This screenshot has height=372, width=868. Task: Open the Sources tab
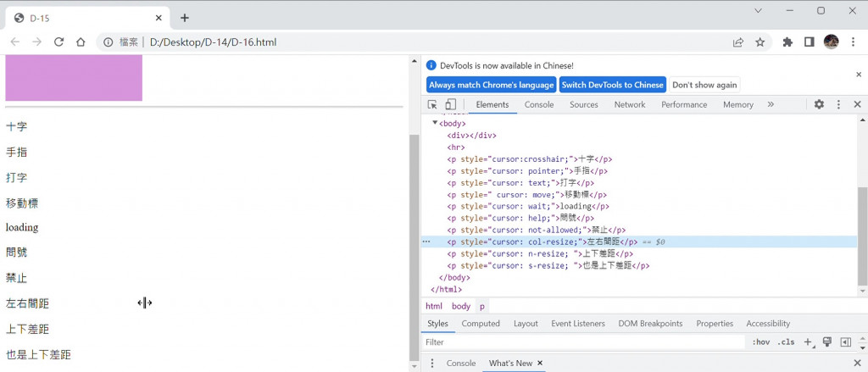(x=584, y=104)
